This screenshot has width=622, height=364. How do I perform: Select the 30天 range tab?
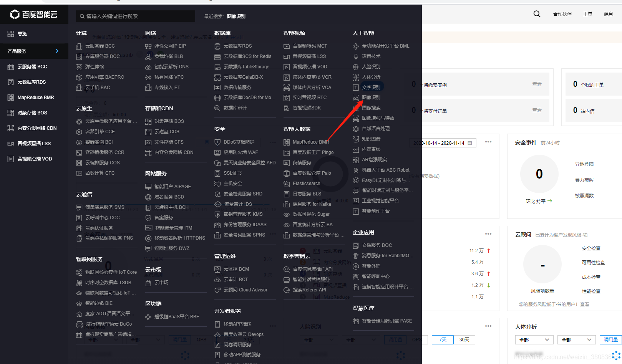464,340
